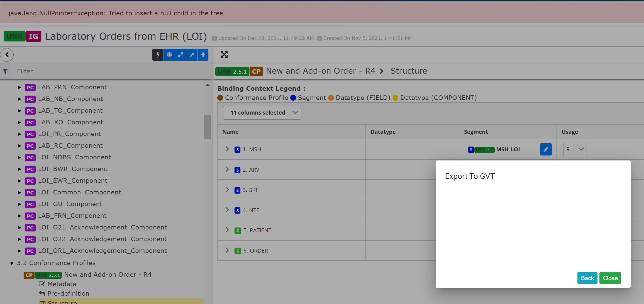Toggle the filter funnel above the tree
The height and width of the screenshot is (304, 644).
tap(6, 71)
